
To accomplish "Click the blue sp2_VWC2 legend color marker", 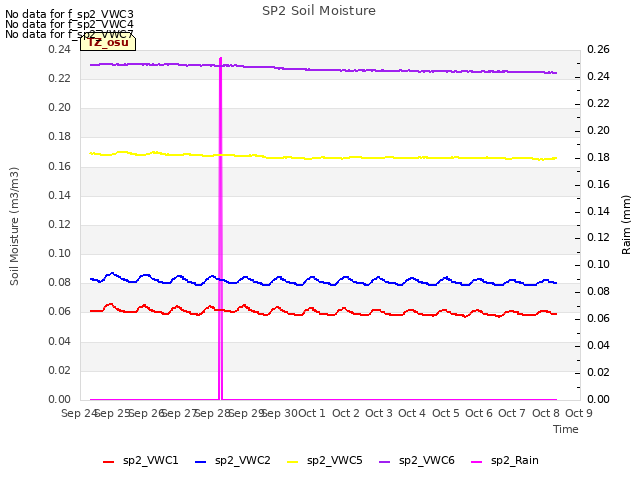I will pyautogui.click(x=200, y=462).
